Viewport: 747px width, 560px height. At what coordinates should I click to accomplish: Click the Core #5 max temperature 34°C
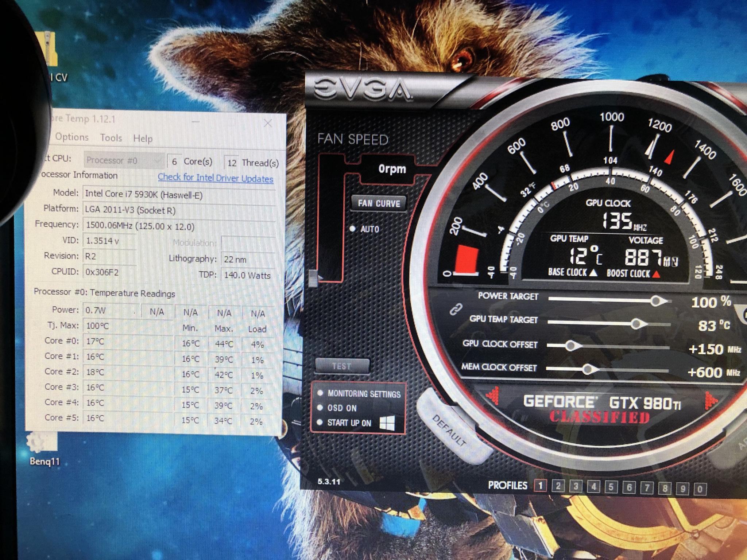coord(224,421)
